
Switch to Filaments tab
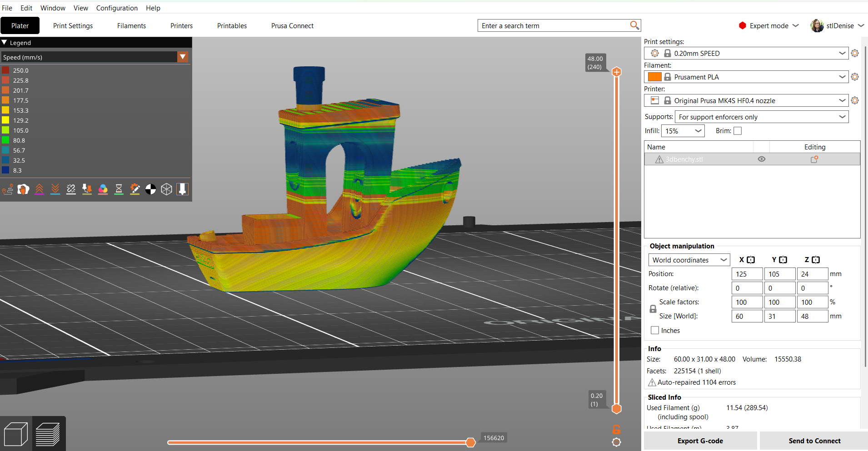(131, 25)
